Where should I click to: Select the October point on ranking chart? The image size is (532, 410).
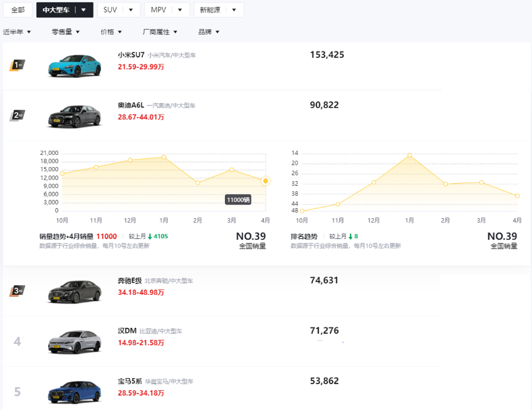[302, 211]
